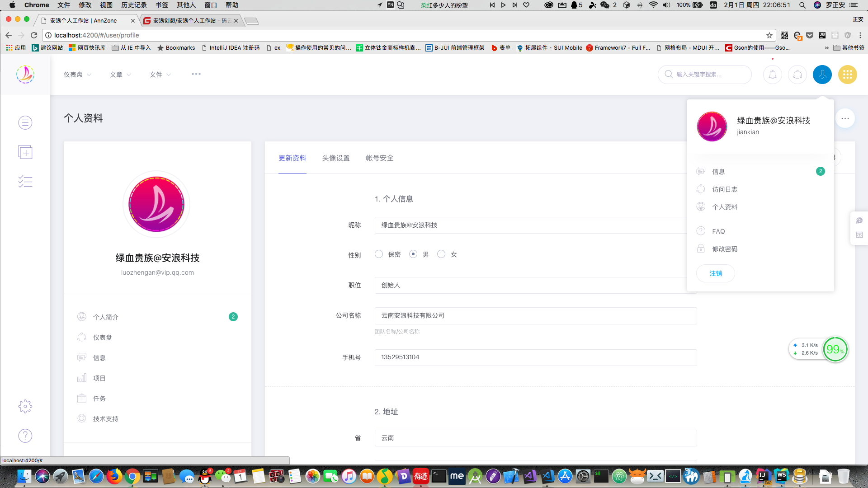
Task: Open the 文件 navigation dropdown
Action: (x=160, y=75)
